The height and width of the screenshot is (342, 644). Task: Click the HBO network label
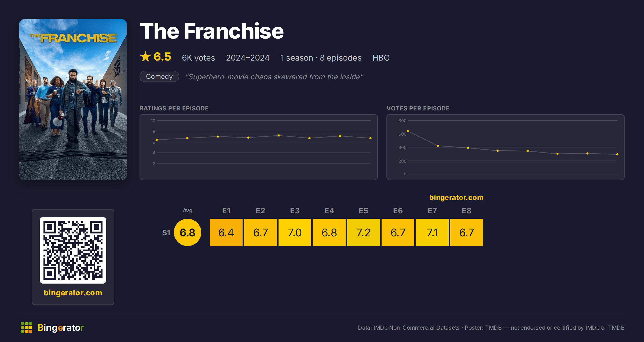(381, 58)
